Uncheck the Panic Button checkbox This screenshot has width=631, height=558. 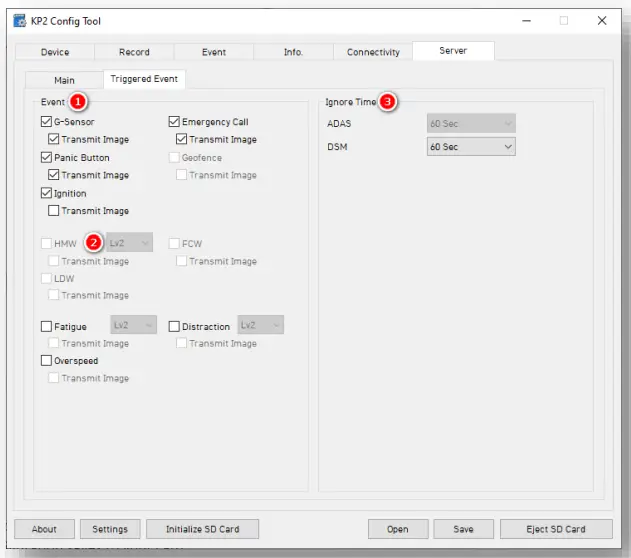click(x=46, y=157)
